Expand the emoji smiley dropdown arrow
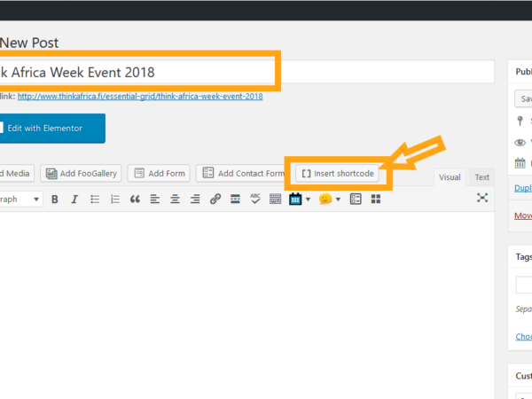The height and width of the screenshot is (399, 532). click(338, 199)
